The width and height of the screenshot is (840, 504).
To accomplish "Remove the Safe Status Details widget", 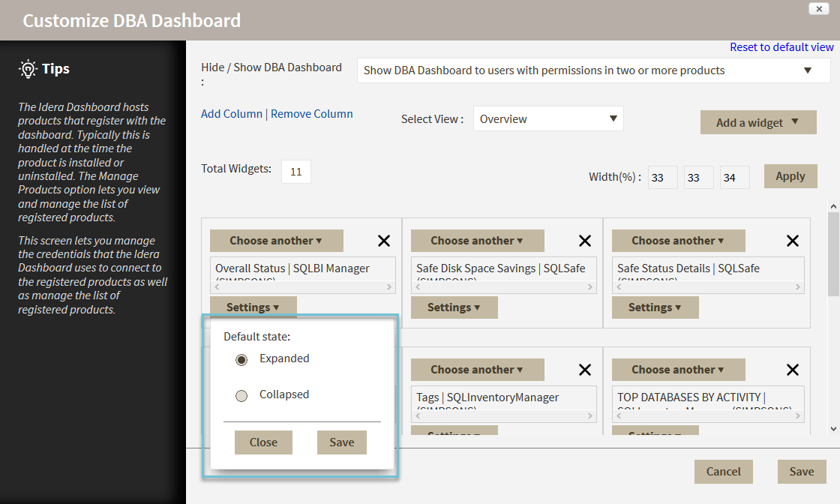I will click(x=792, y=241).
